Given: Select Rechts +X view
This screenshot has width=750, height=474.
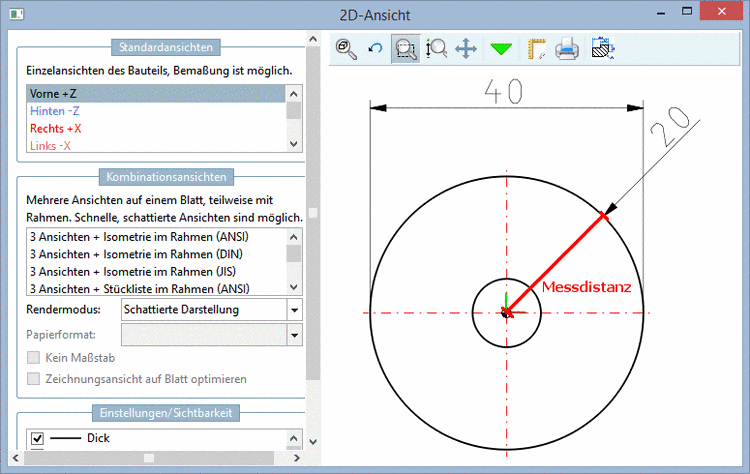Looking at the screenshot, I should (x=156, y=128).
